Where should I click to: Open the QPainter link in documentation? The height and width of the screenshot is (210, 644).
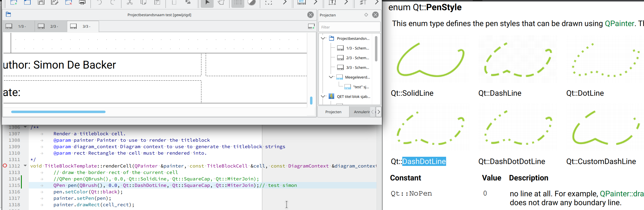[x=619, y=24]
